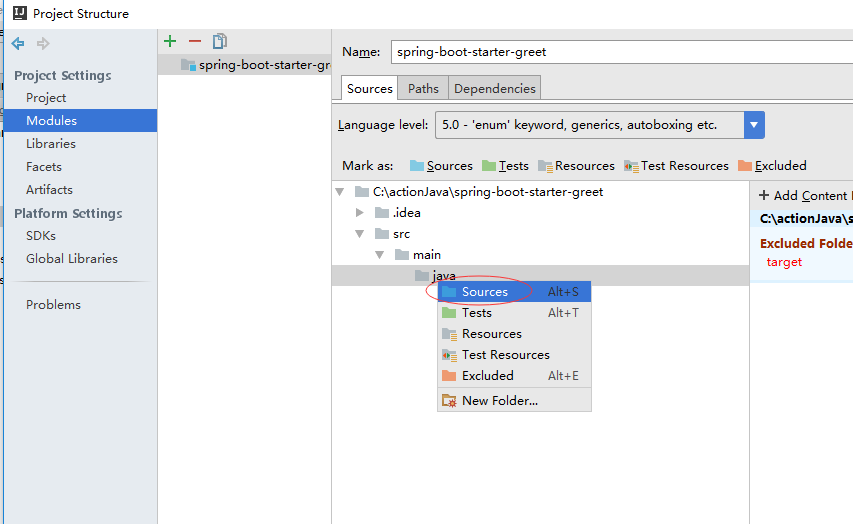The height and width of the screenshot is (524, 853).
Task: Mark as Test Resources in toolbar
Action: (x=676, y=165)
